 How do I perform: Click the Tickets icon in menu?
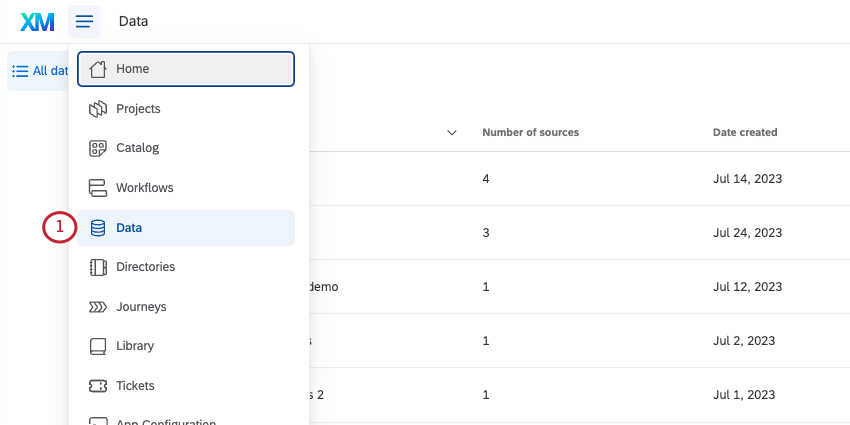click(97, 386)
